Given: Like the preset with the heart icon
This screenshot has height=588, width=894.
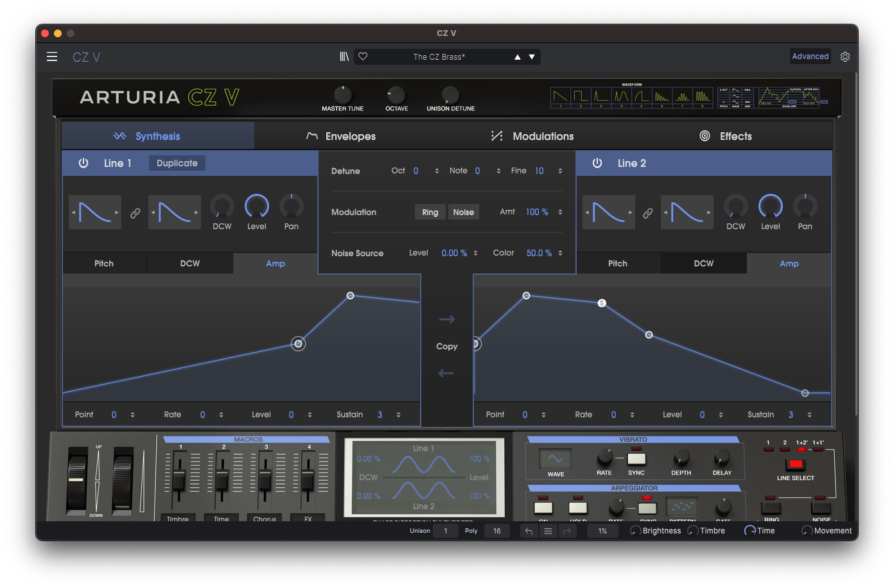Looking at the screenshot, I should (363, 56).
